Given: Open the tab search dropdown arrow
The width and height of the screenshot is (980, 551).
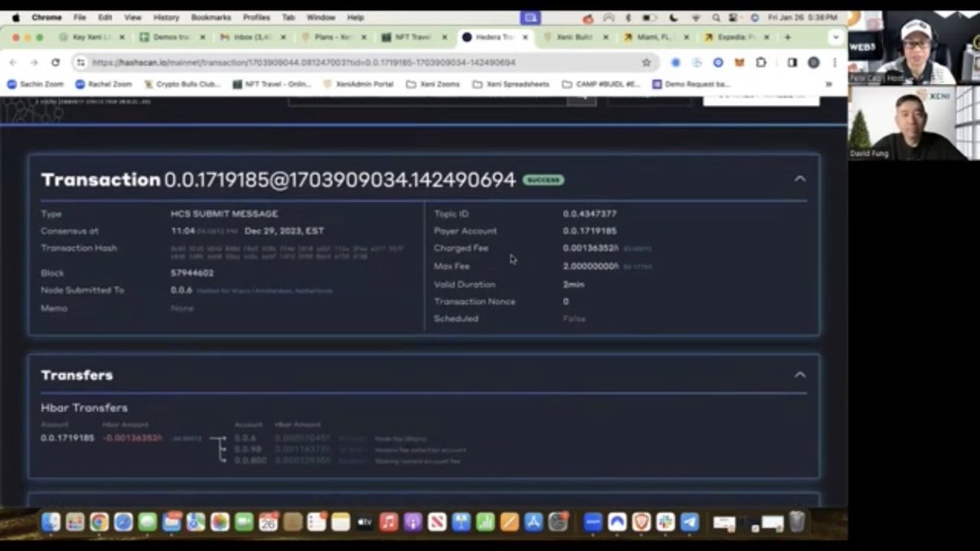Looking at the screenshot, I should [835, 38].
